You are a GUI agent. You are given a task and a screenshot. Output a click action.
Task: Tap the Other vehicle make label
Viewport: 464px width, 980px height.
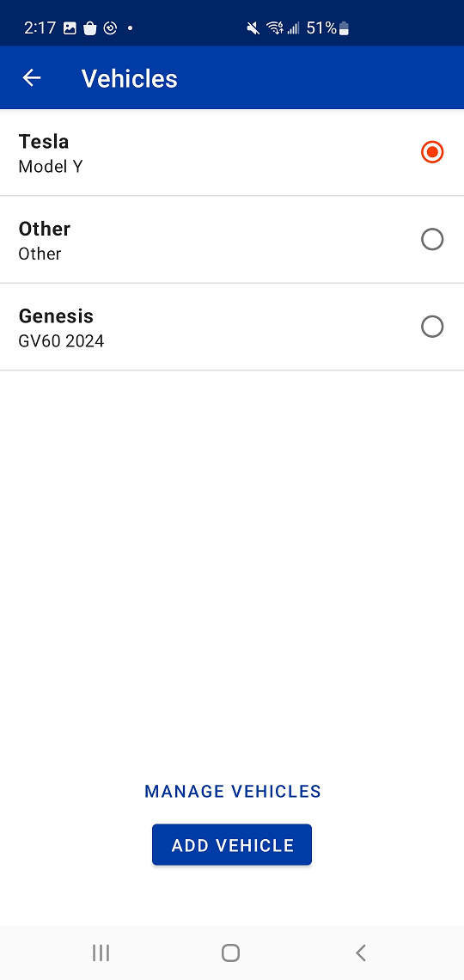(45, 229)
